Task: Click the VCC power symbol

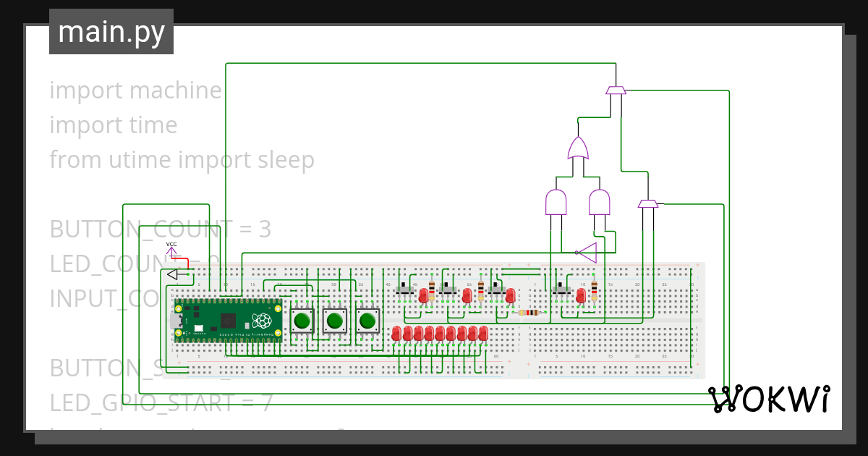Action: [x=171, y=249]
